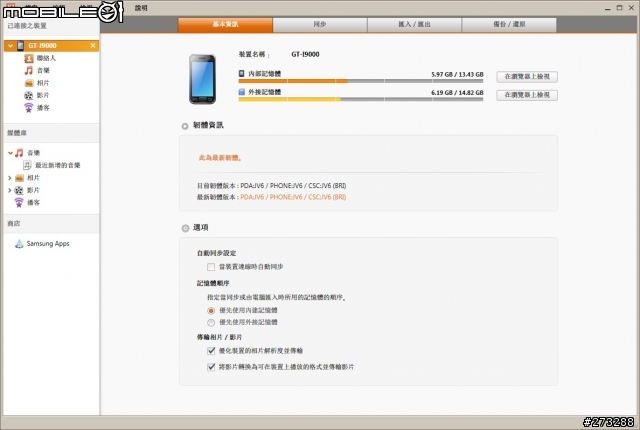640x430 pixels.
Task: Click the 韌體資訊 firmware info bullet icon
Action: click(185, 126)
